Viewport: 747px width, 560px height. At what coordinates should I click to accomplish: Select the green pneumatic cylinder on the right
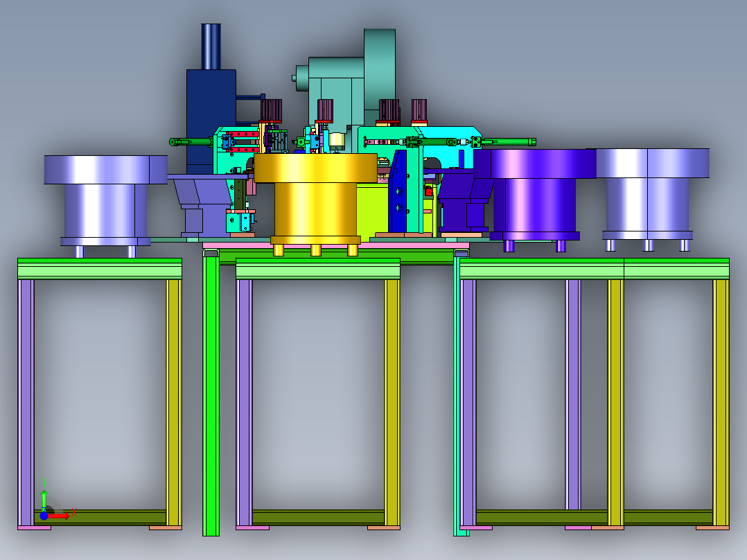[505, 141]
